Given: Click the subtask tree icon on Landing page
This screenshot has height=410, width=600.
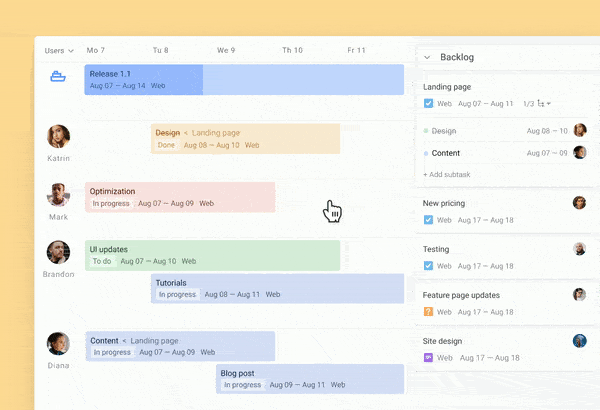Looking at the screenshot, I should [x=541, y=103].
